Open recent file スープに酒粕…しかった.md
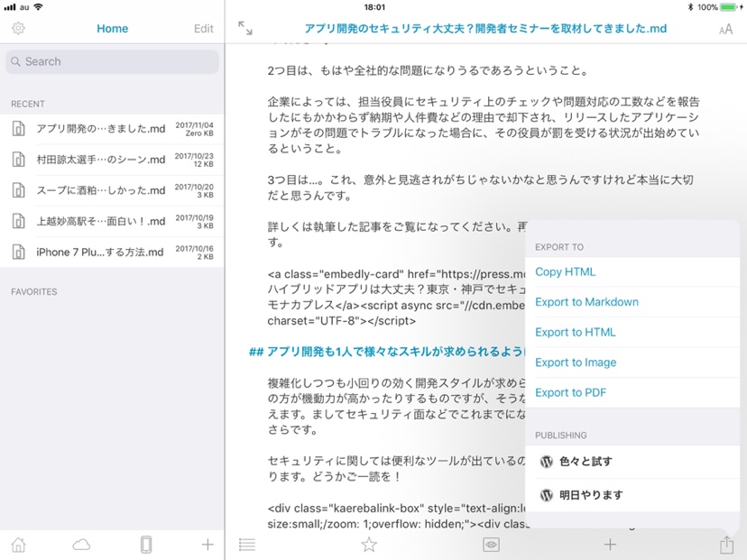Screen dimensions: 747x560 (113, 190)
